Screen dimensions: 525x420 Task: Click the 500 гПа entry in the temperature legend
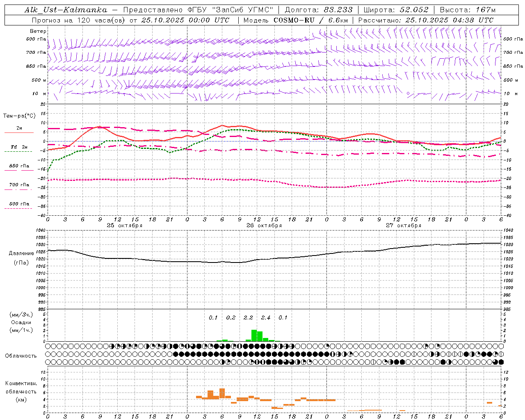19,204
